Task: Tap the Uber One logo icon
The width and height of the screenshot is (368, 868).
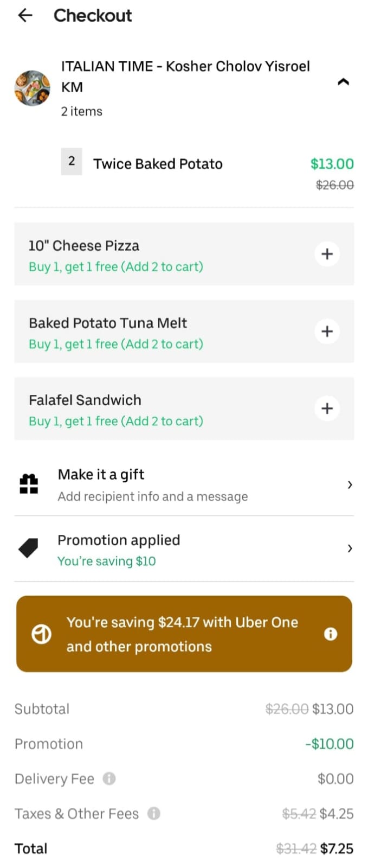Action: coord(41,634)
